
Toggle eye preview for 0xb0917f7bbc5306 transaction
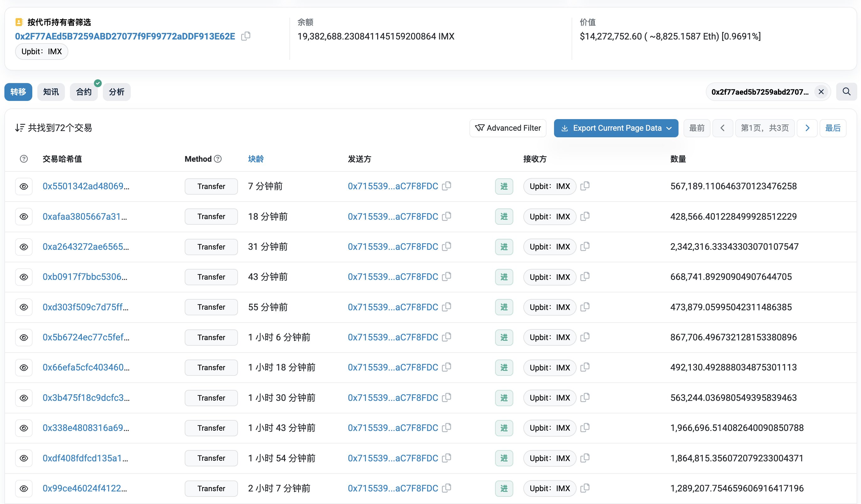[24, 277]
